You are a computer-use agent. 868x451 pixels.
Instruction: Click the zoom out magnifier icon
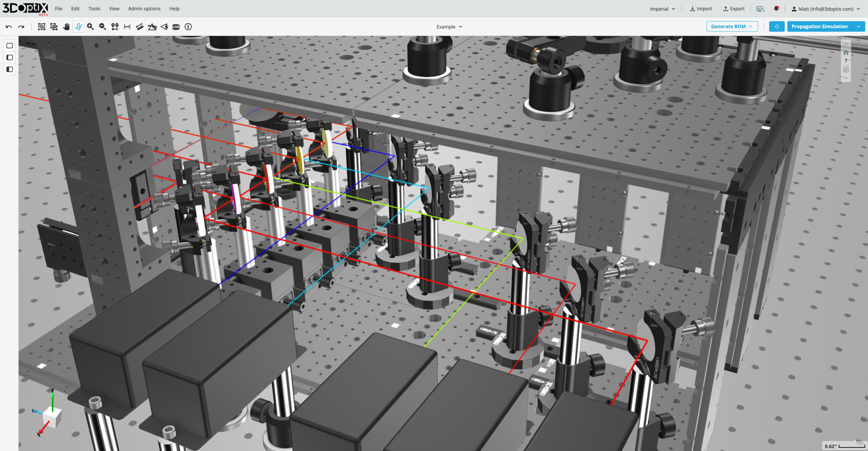(102, 26)
